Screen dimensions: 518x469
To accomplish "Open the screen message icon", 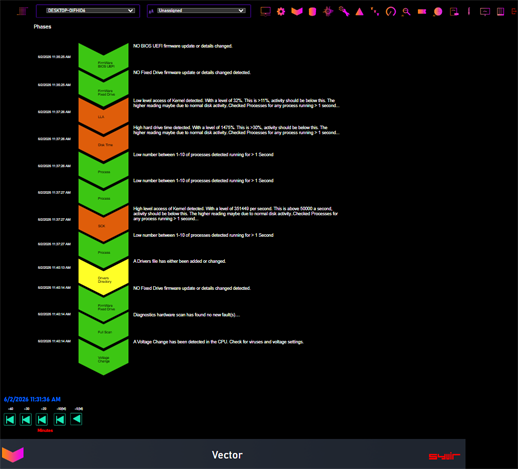I will point(485,12).
